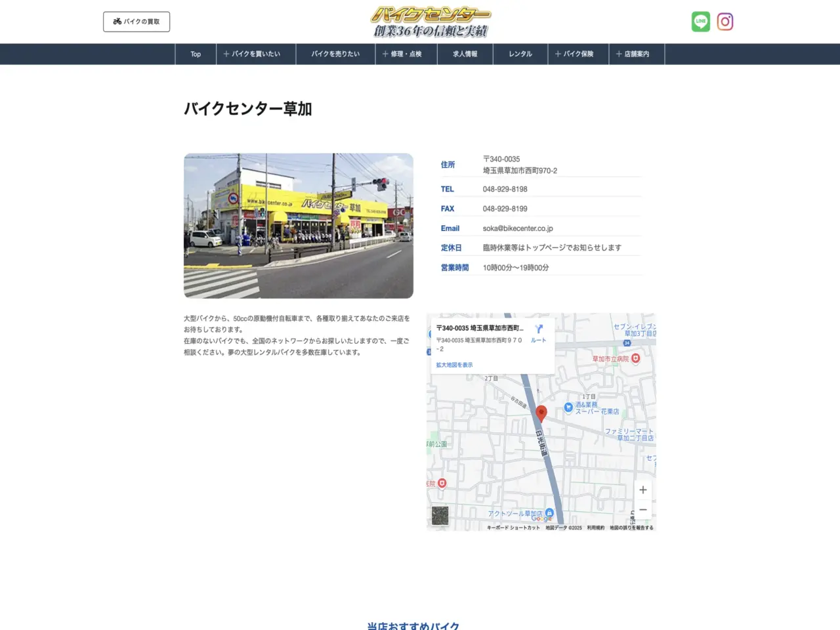This screenshot has height=630, width=840.
Task: Zoom in with the map plus icon
Action: [642, 490]
